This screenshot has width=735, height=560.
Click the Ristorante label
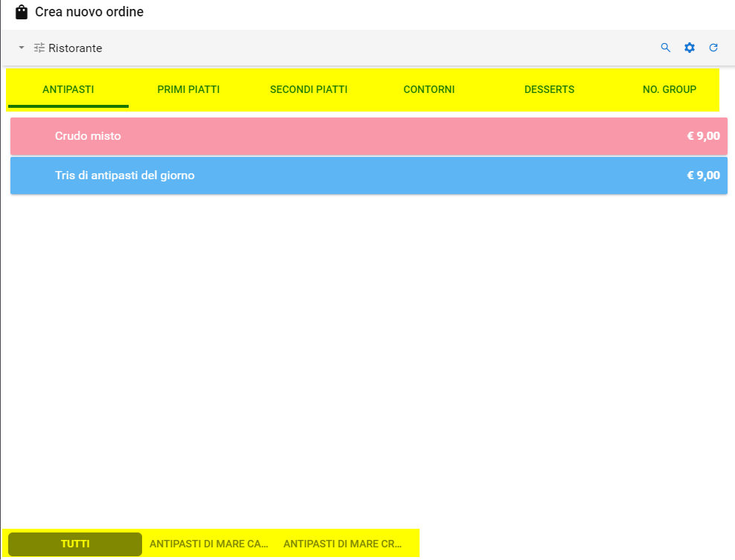pyautogui.click(x=75, y=48)
